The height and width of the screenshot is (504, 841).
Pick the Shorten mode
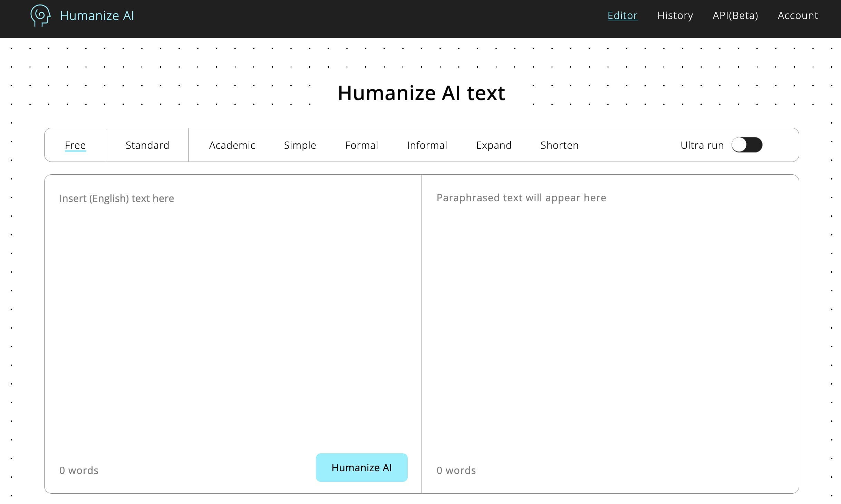[559, 145]
